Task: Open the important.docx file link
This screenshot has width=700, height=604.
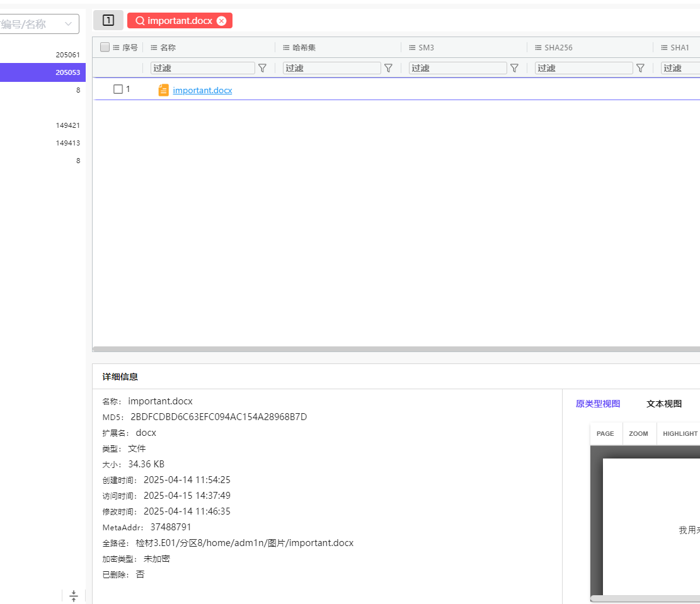Action: coord(202,90)
